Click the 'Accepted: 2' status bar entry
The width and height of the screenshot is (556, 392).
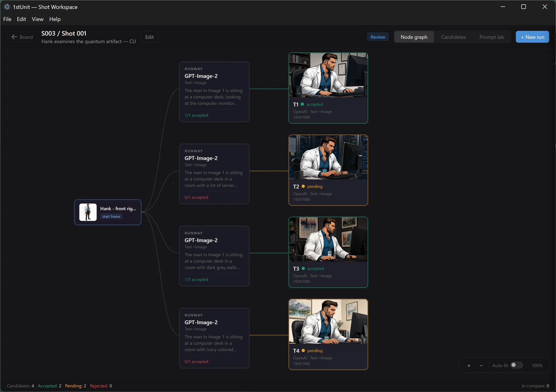point(49,386)
